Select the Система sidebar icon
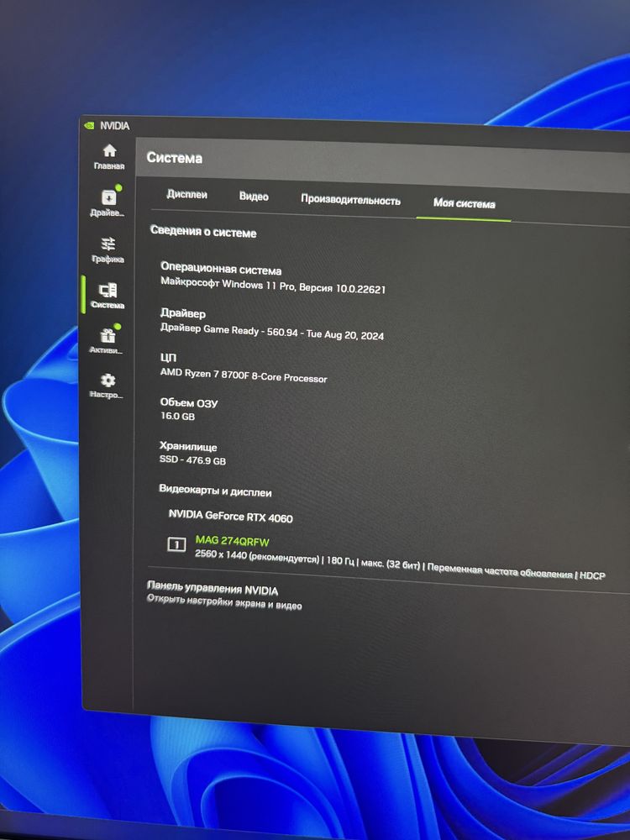 tap(108, 295)
